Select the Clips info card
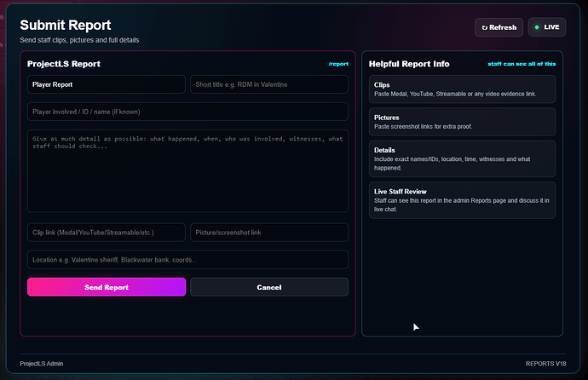 point(463,89)
